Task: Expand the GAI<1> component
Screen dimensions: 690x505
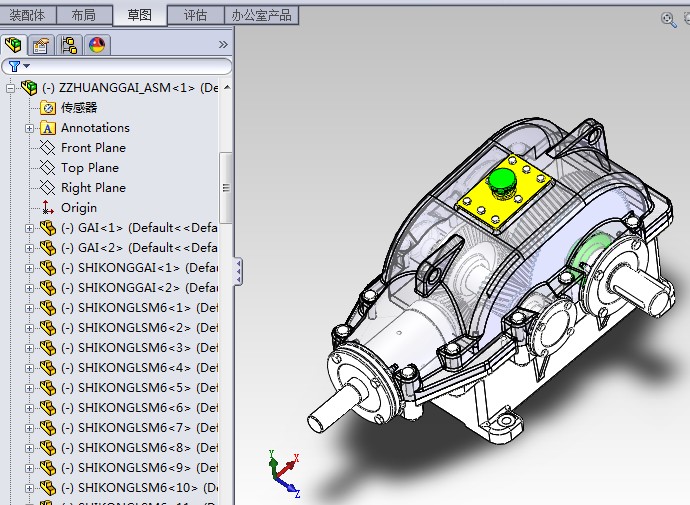Action: point(29,228)
